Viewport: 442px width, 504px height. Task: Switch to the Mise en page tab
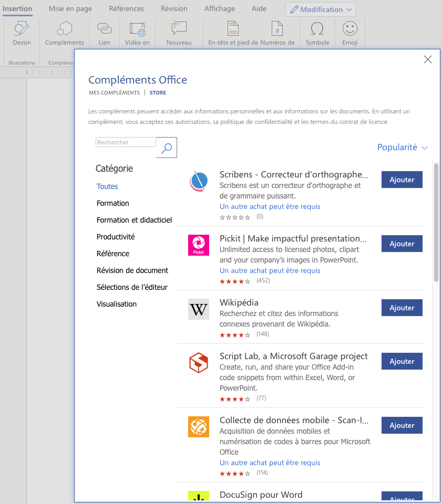pyautogui.click(x=70, y=9)
